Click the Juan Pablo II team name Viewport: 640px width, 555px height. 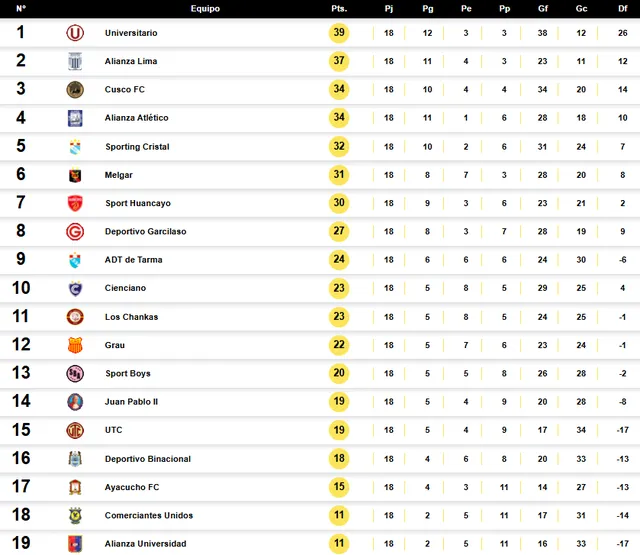(x=131, y=402)
